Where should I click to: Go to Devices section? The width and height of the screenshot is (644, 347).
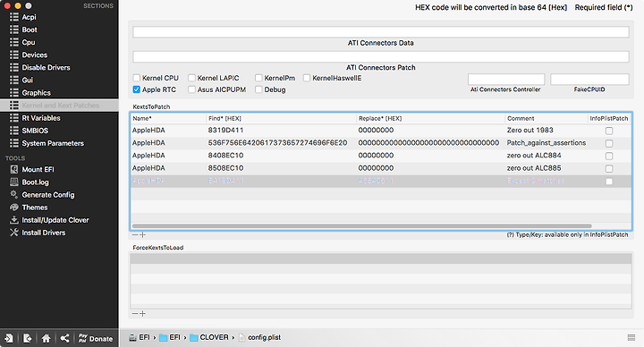[x=35, y=55]
